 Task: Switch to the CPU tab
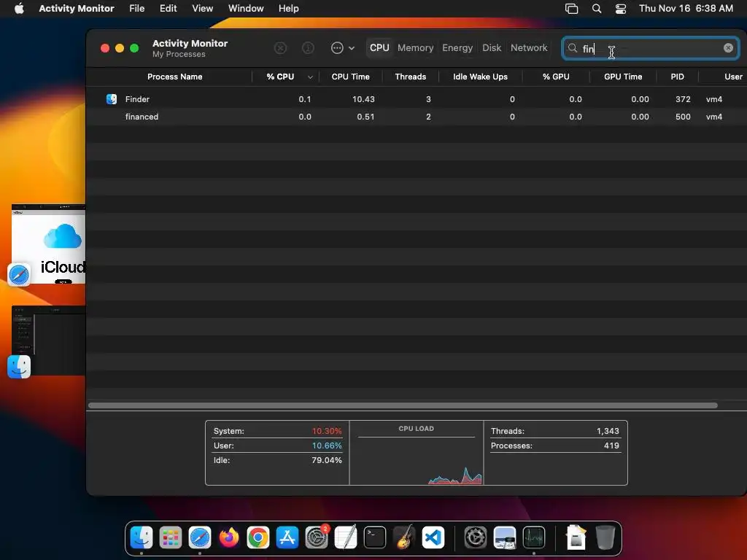(x=379, y=48)
